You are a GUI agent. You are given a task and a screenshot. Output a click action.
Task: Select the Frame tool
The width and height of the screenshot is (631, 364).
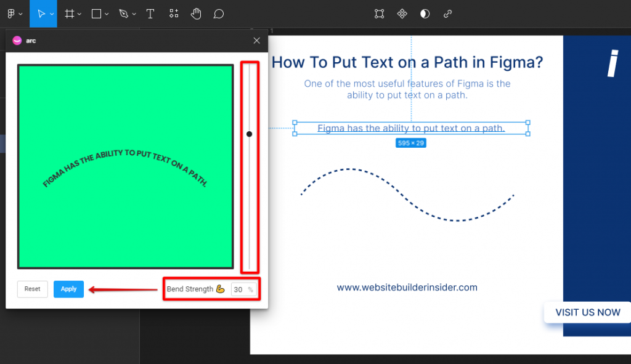tap(70, 14)
